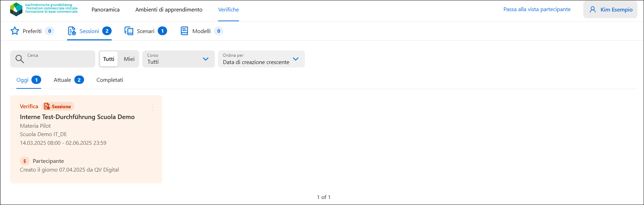
Task: Click the Sessione badge icon on the card
Action: click(x=47, y=107)
